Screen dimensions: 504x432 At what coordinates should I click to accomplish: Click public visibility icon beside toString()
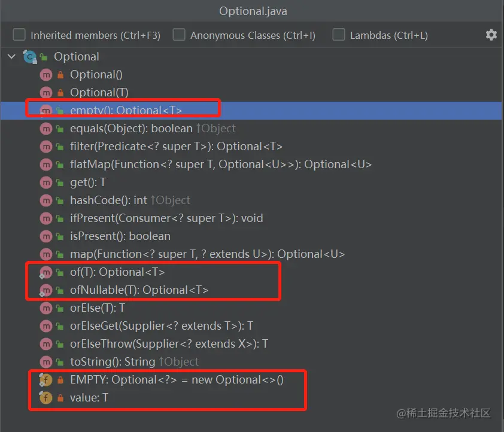[x=60, y=362]
